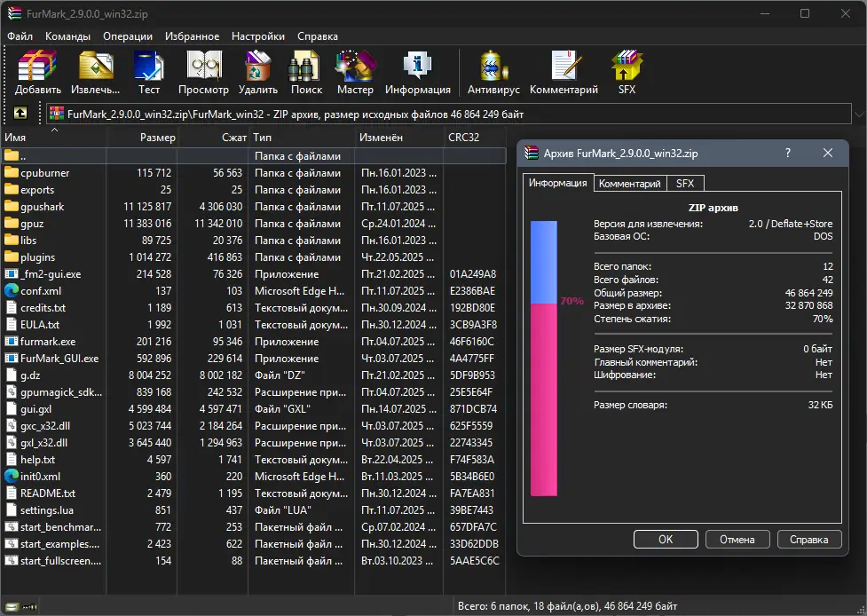Sort by the Тип column header
The height and width of the screenshot is (616, 867).
coord(302,137)
